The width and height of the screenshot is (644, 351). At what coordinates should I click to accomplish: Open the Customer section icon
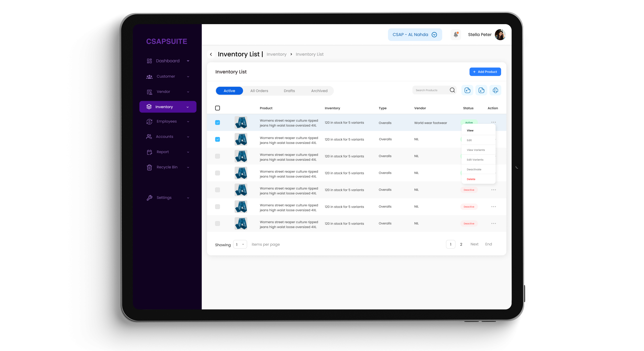coord(149,76)
